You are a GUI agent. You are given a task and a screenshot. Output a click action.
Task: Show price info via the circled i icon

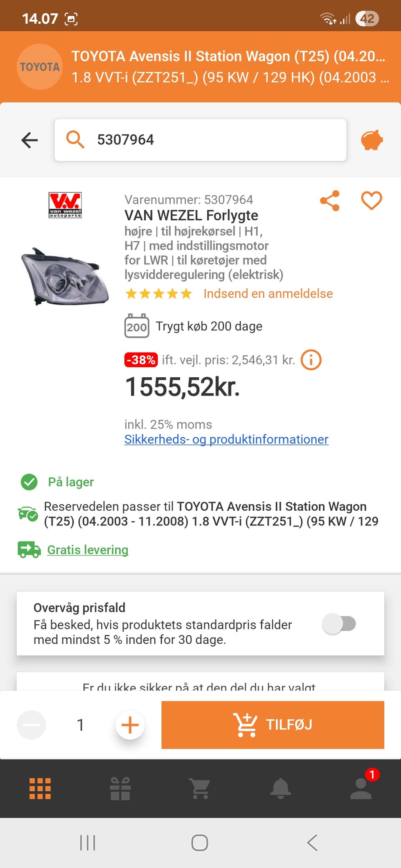tap(311, 360)
